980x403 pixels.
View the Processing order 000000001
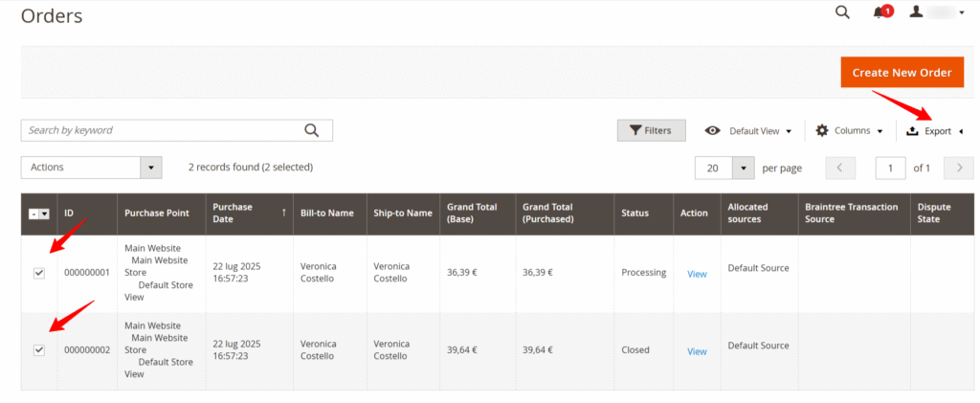[x=697, y=274]
